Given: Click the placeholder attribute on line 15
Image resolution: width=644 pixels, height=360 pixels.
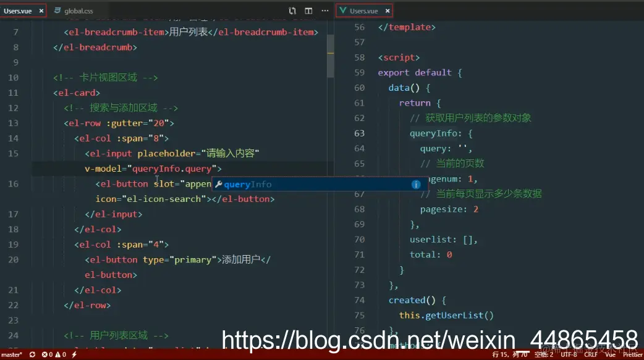Looking at the screenshot, I should 198,154.
